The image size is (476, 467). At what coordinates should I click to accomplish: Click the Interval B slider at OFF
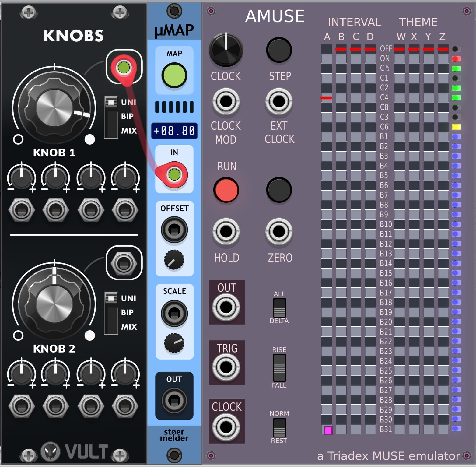(341, 49)
